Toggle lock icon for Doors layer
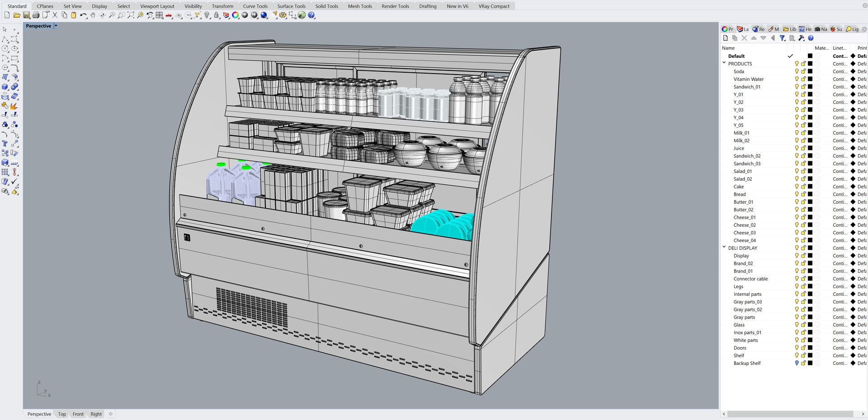The image size is (868, 420). pos(803,348)
